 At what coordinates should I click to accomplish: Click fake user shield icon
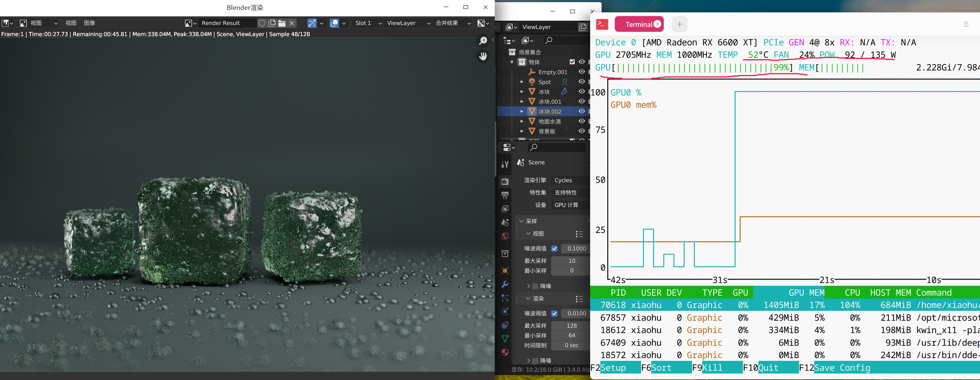(262, 23)
